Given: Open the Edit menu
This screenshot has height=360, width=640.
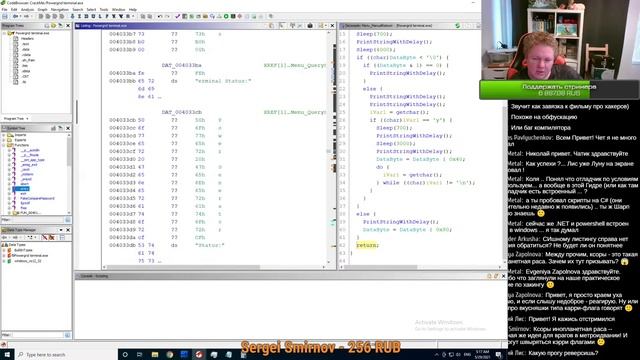Looking at the screenshot, I should (x=14, y=9).
